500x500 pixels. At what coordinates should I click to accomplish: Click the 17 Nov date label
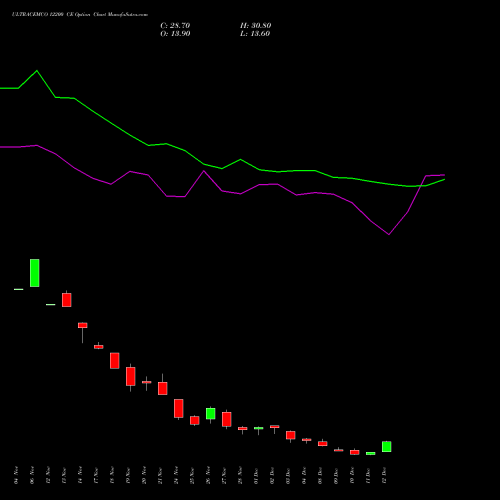pos(96,475)
